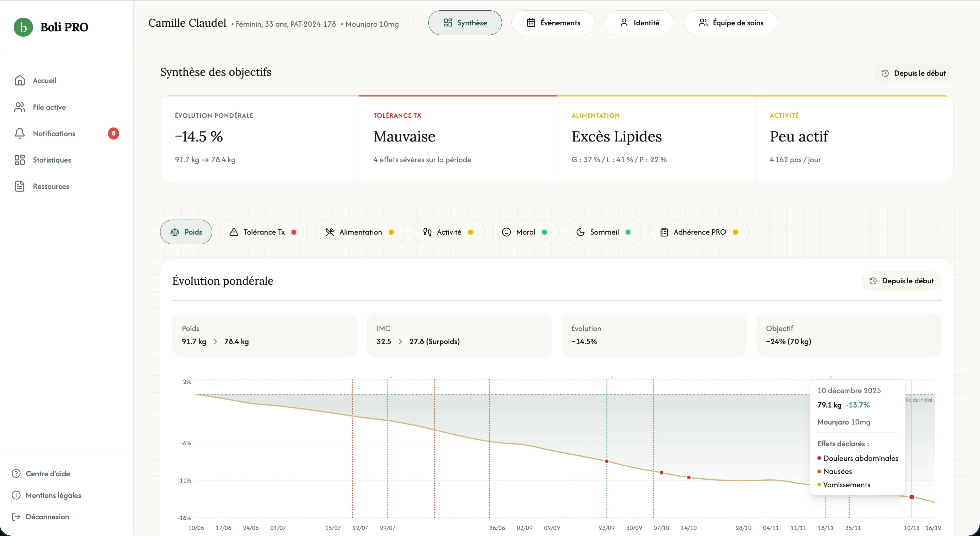Open the Équipe de soins tab
980x536 pixels.
click(x=730, y=23)
